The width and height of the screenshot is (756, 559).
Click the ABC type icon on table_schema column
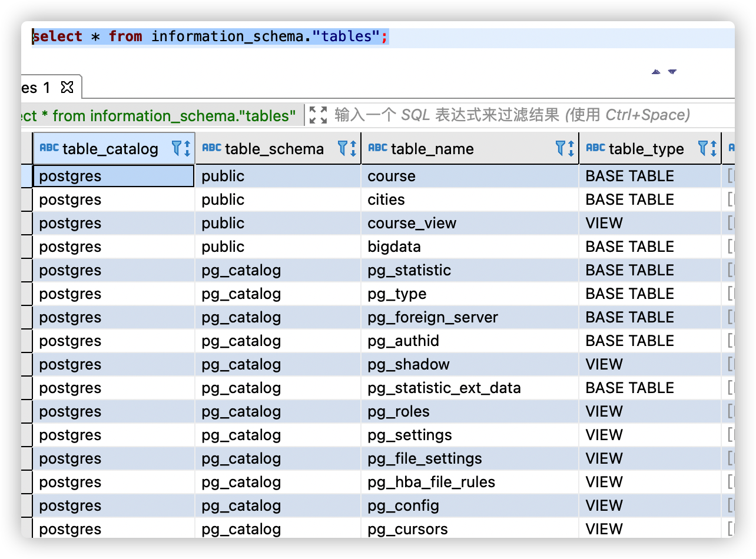tap(211, 149)
